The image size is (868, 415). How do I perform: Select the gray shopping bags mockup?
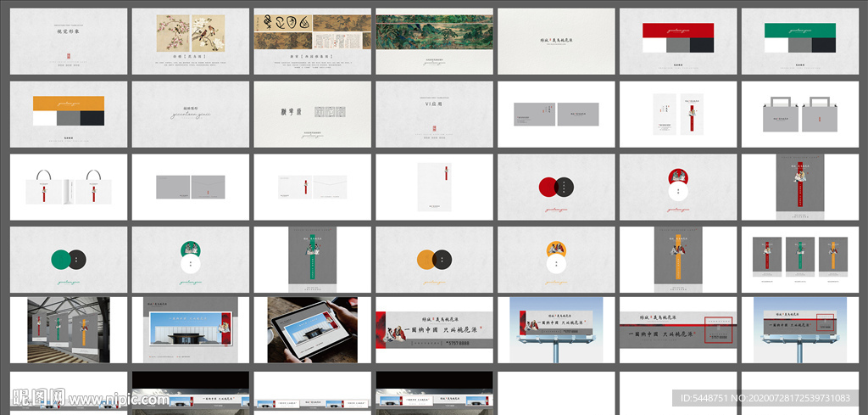(x=800, y=114)
